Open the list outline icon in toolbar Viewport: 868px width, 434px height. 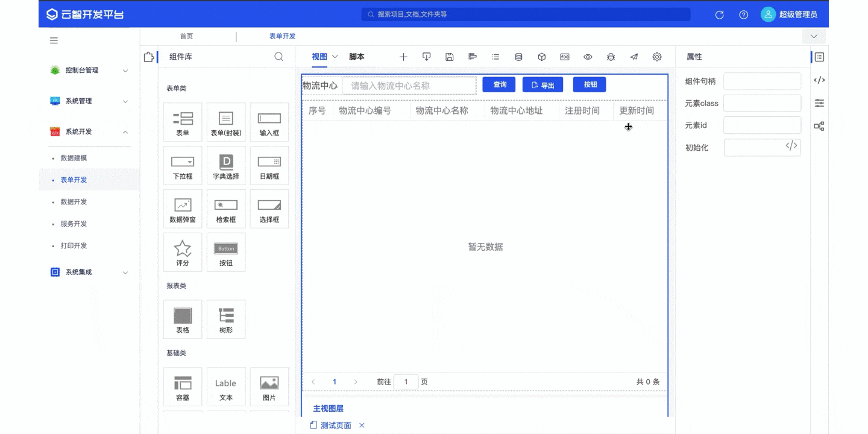click(x=495, y=57)
